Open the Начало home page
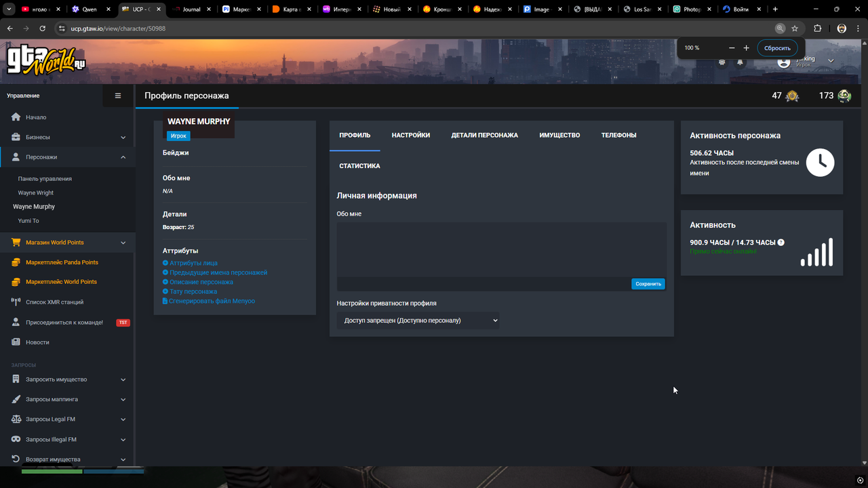Image resolution: width=868 pixels, height=488 pixels. pos(36,117)
